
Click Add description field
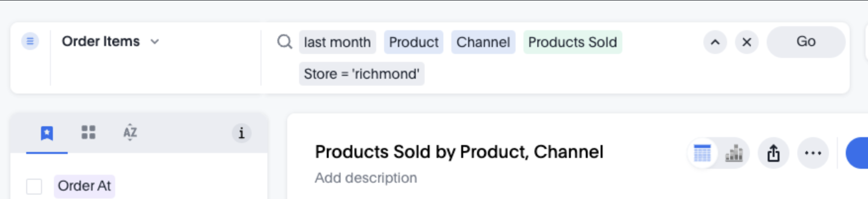(x=366, y=178)
